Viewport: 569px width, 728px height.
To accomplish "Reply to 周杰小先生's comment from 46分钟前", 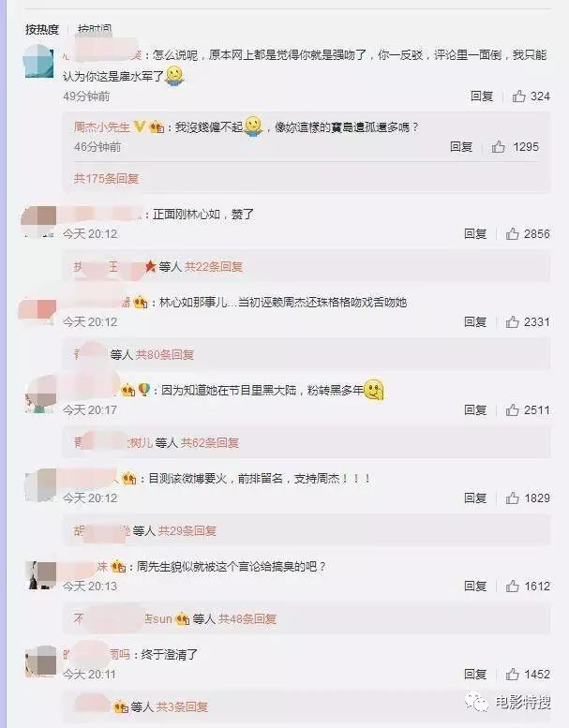I will tap(461, 147).
